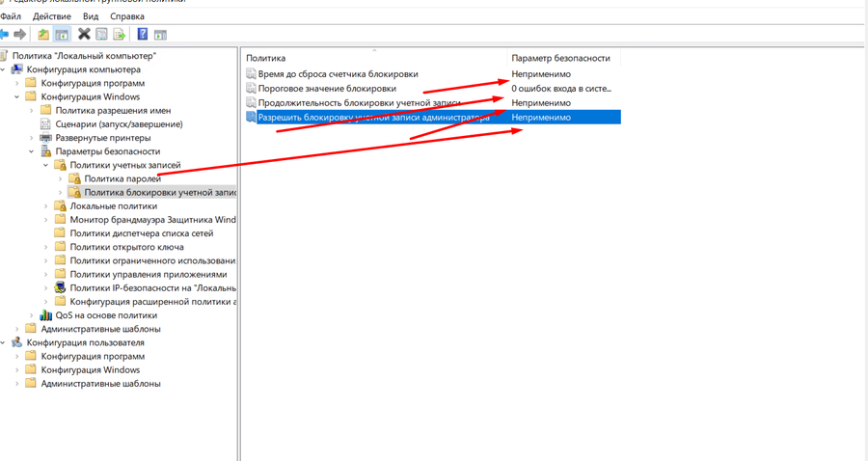Image resolution: width=868 pixels, height=461 pixels.
Task: Click the Политика блокировки учетной записи folder icon
Action: 74,192
